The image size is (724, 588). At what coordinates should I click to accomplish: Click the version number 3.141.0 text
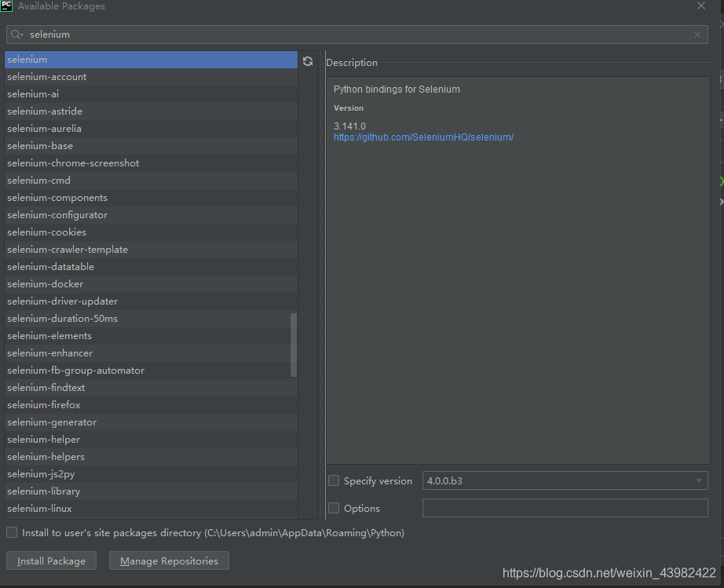(x=349, y=126)
